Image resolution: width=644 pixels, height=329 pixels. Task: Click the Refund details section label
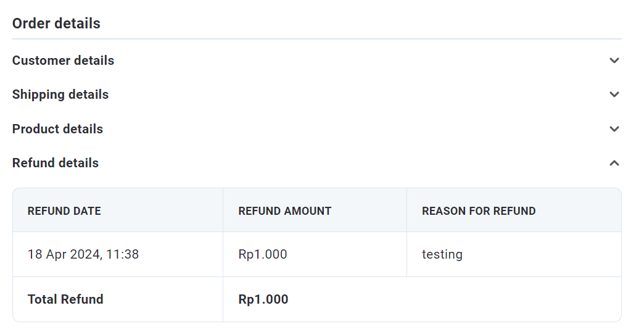coord(56,163)
